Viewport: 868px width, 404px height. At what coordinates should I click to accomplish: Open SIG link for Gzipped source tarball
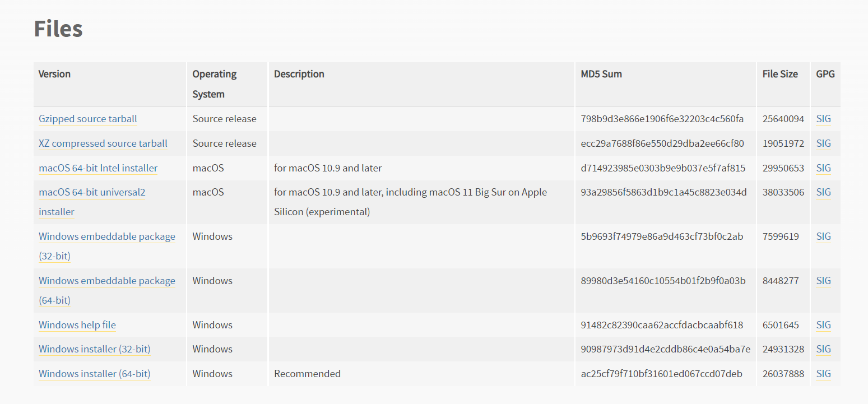[x=824, y=119]
